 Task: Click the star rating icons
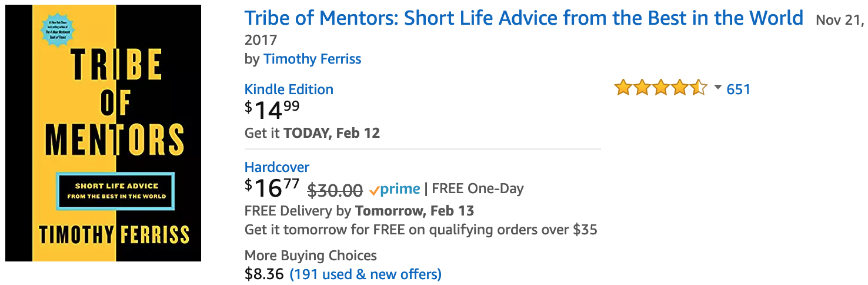pyautogui.click(x=661, y=88)
